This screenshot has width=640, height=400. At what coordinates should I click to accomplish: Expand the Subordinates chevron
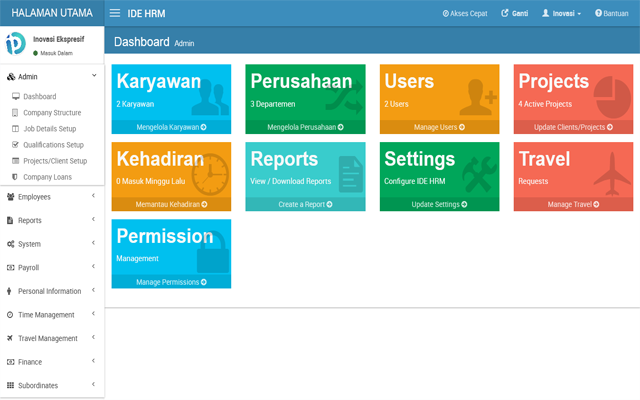93,384
